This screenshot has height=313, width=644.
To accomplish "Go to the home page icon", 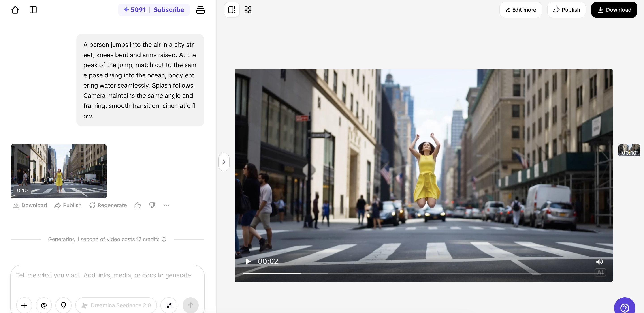I will click(15, 10).
